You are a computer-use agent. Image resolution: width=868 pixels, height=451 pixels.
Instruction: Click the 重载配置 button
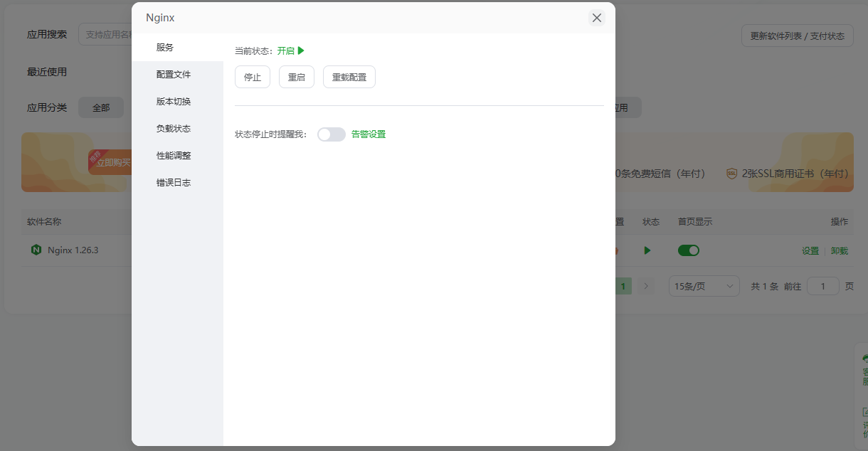349,77
